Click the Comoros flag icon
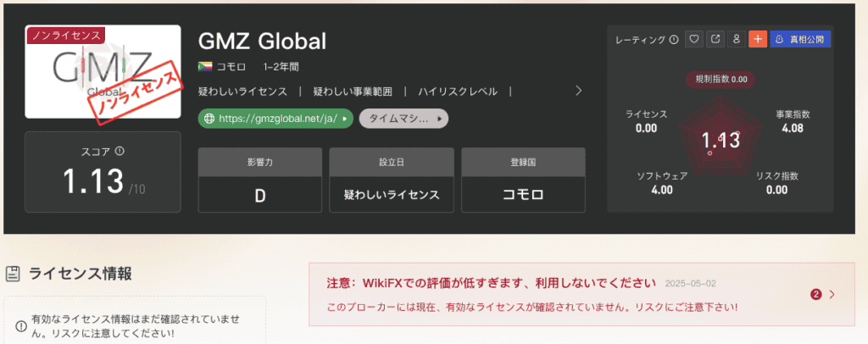This screenshot has width=868, height=344. point(204,66)
